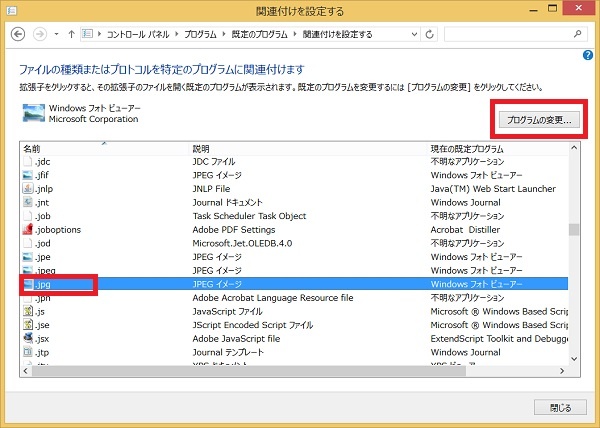The height and width of the screenshot is (428, 600).
Task: Select the .js script icon
Action: coord(28,311)
